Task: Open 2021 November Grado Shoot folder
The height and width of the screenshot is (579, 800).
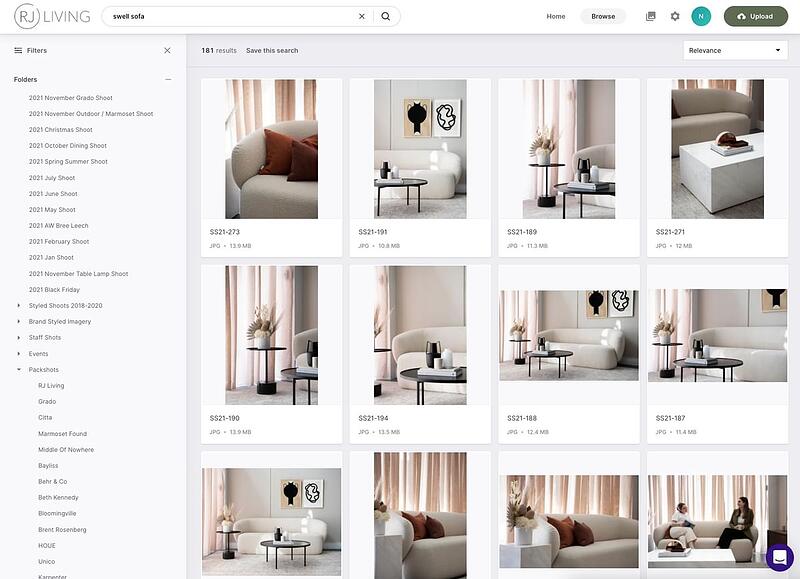Action: coord(70,97)
